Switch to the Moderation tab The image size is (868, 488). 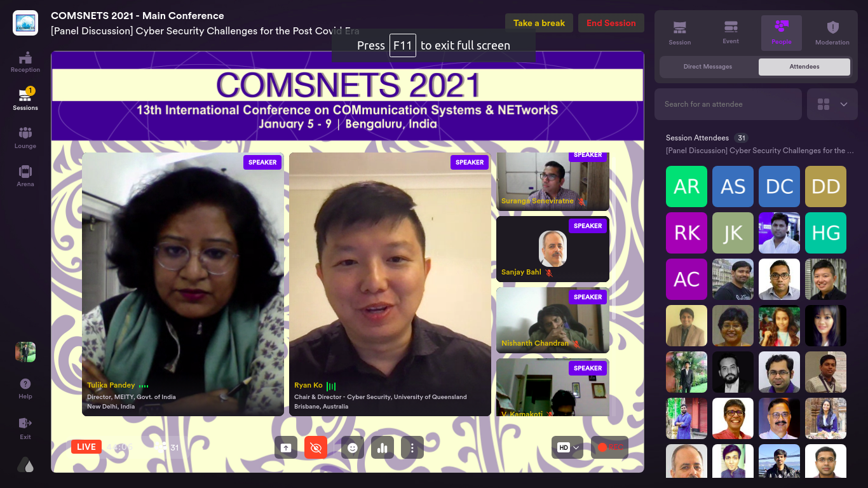832,33
